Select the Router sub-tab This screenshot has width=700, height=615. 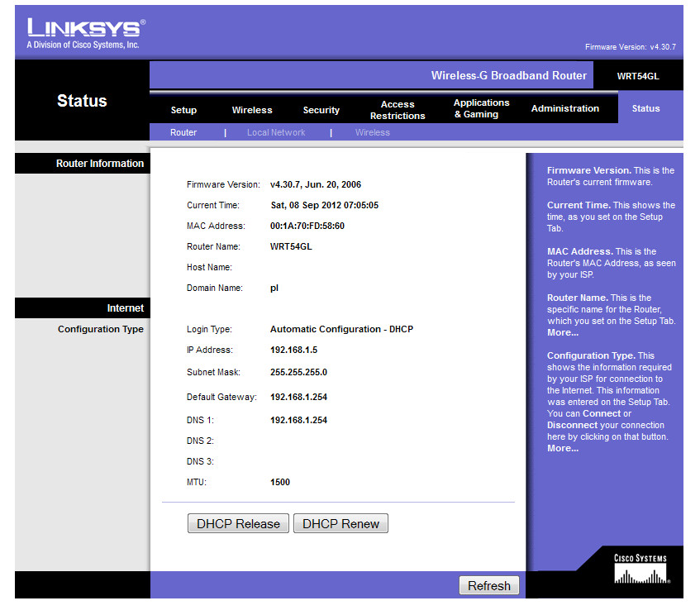coord(183,132)
